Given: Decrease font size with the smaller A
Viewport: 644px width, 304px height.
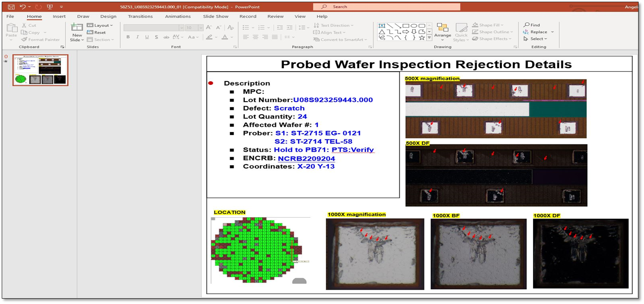Looking at the screenshot, I should (x=219, y=28).
